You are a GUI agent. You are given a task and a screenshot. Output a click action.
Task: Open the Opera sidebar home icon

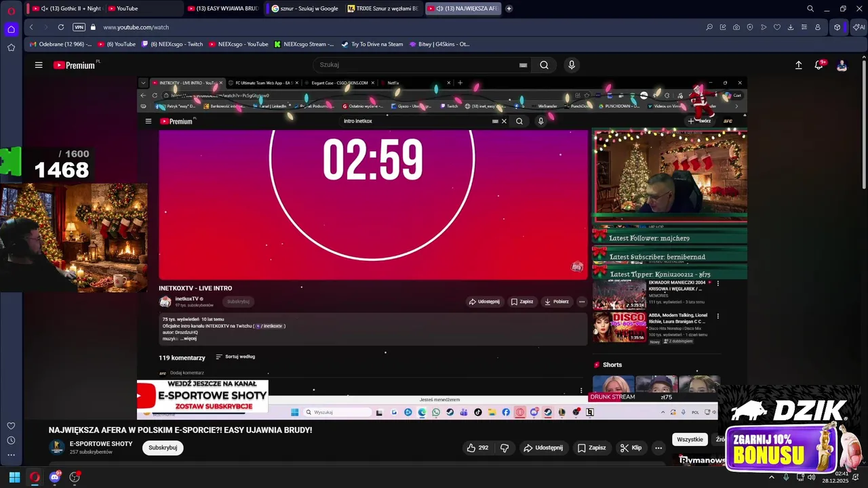(x=11, y=29)
